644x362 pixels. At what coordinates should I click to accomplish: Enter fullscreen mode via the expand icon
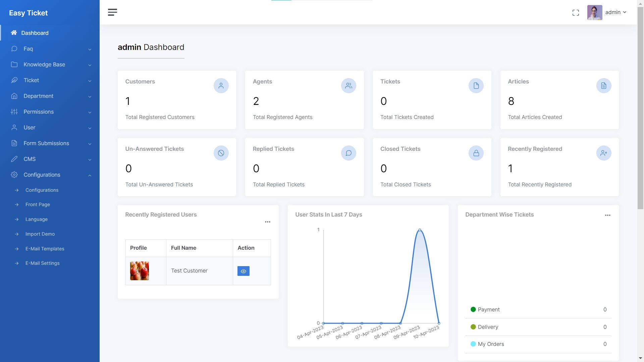click(x=576, y=13)
